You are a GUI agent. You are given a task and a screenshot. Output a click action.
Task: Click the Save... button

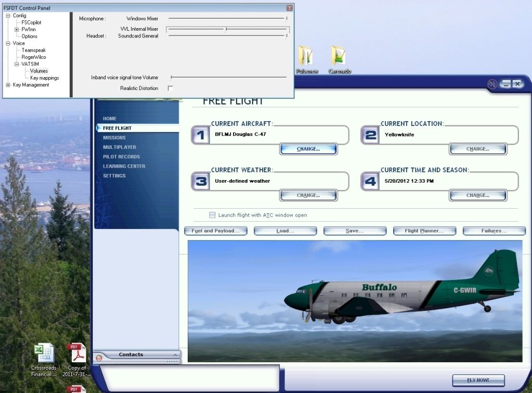(x=355, y=231)
